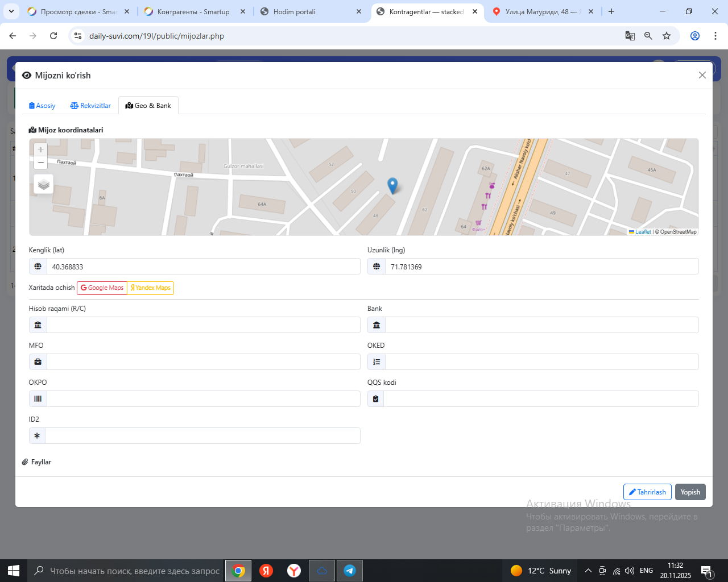Open location in Google Maps

[102, 288]
